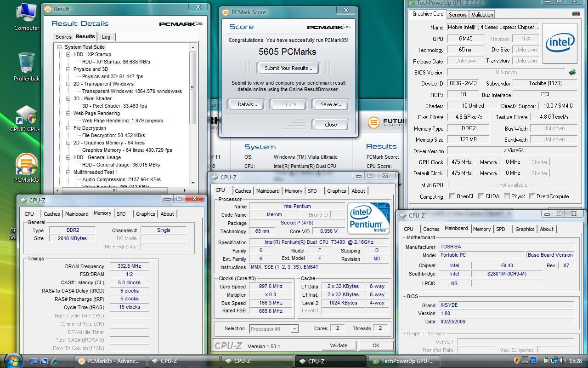Screen dimensions: 588x368
Task: Click the BIOS save chip icon in GPU-Z
Action: 572,72
